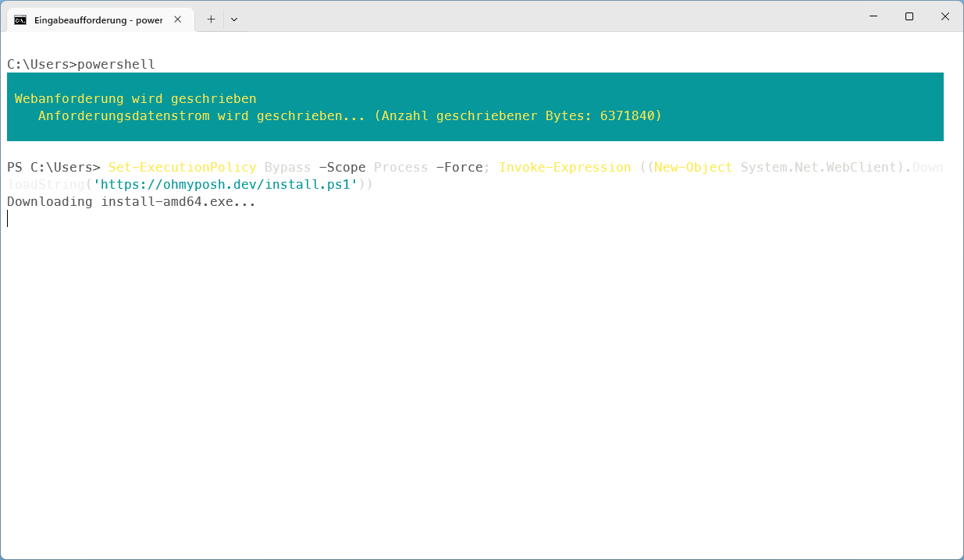964x560 pixels.
Task: Click the command prompt icon in the tab
Action: (x=20, y=19)
